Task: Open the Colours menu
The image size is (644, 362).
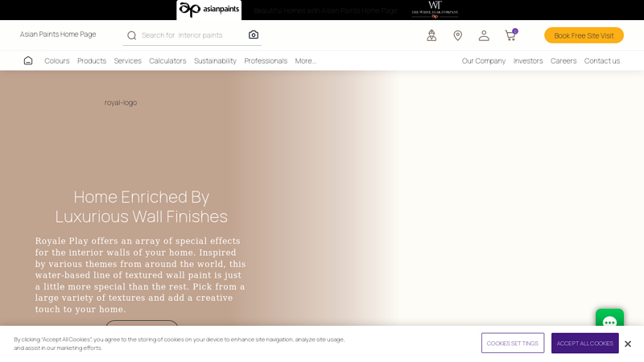Action: point(56,61)
